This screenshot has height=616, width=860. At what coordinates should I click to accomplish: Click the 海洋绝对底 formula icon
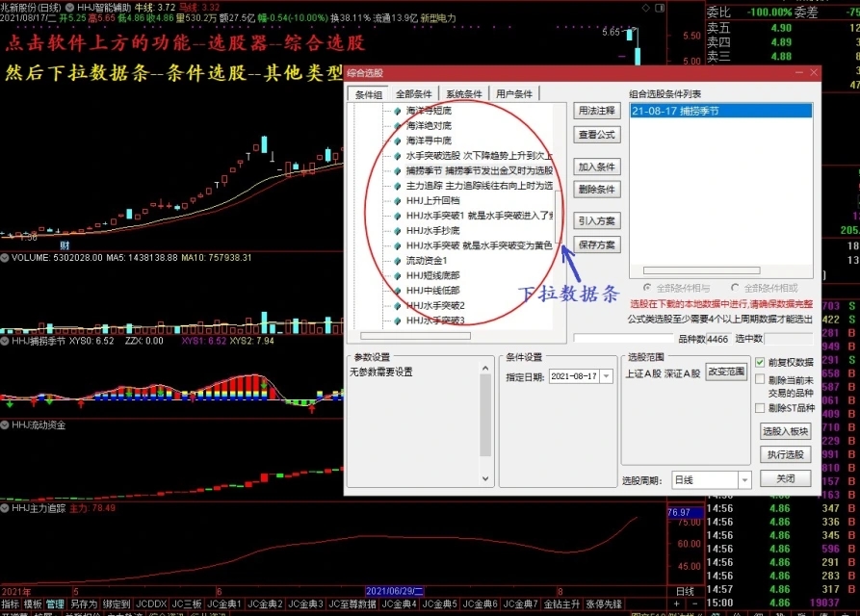click(x=397, y=126)
